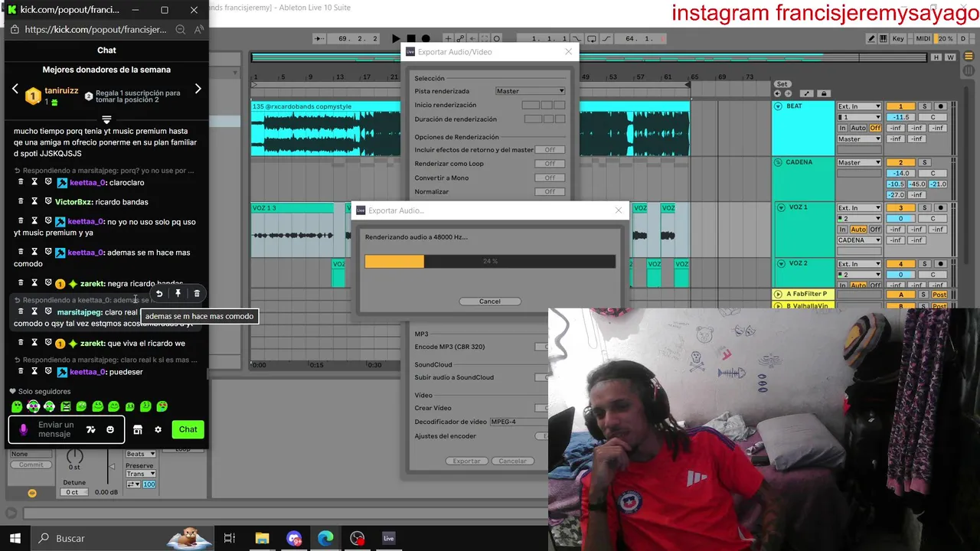Open Kick chat shop icon
Screen dimensions: 980x551
[138, 429]
